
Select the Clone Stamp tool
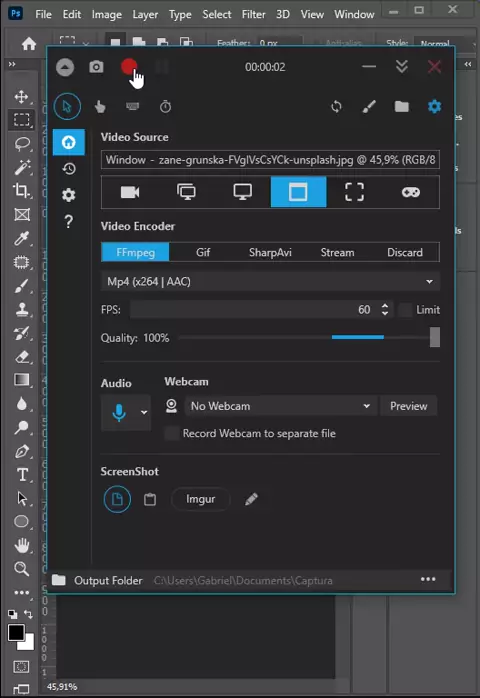tap(21, 309)
